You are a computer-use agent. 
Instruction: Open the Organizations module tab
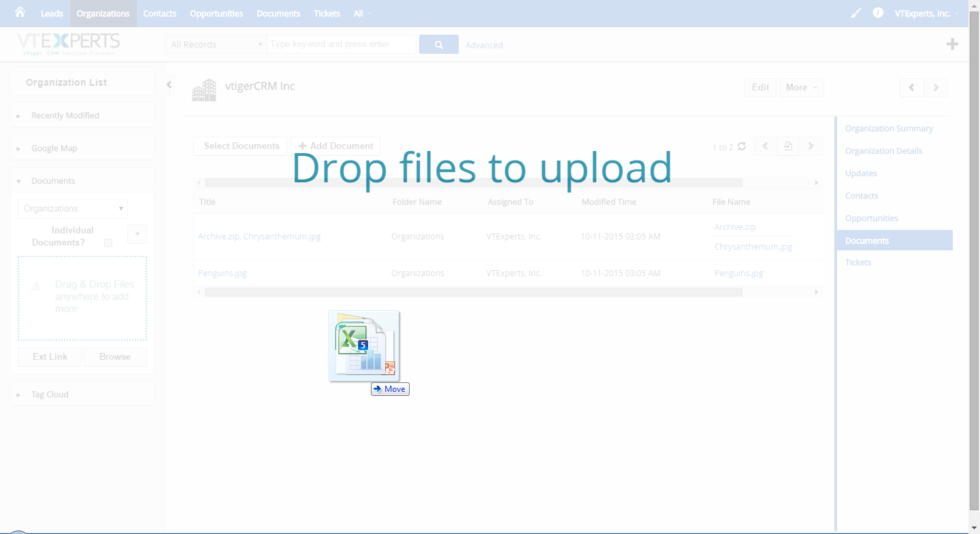click(x=103, y=14)
